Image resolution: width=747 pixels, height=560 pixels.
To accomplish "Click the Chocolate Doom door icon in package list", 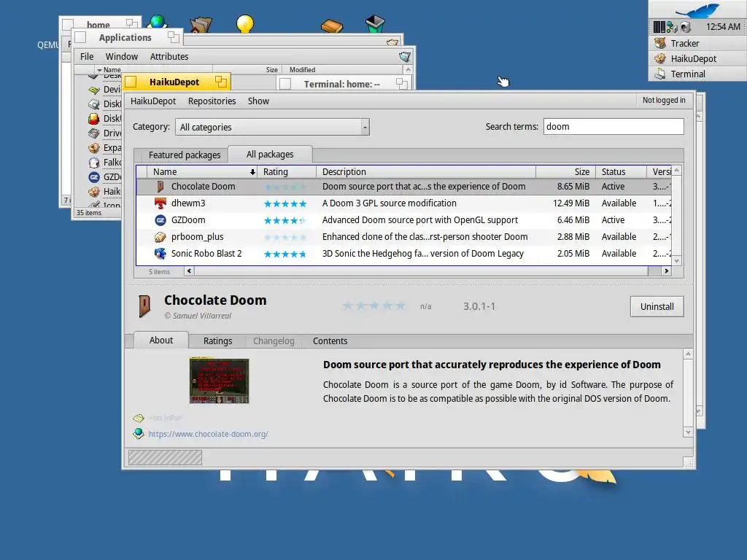I will 160,187.
